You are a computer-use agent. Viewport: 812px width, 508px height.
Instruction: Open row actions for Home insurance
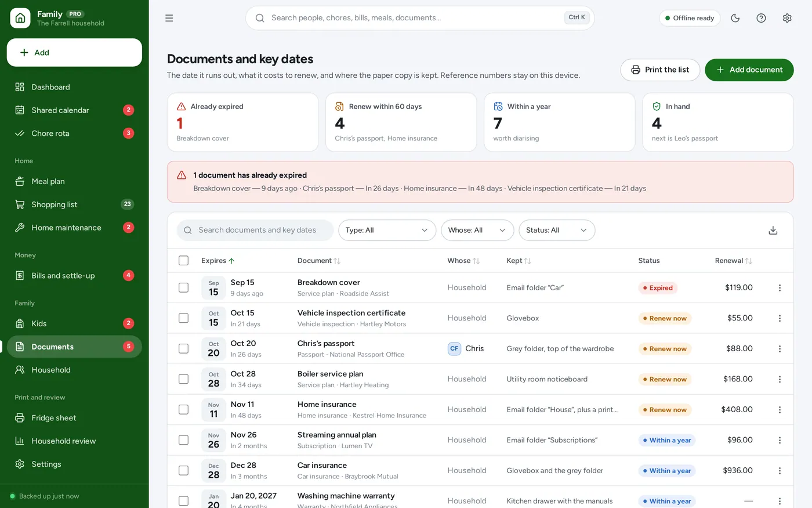click(x=780, y=410)
